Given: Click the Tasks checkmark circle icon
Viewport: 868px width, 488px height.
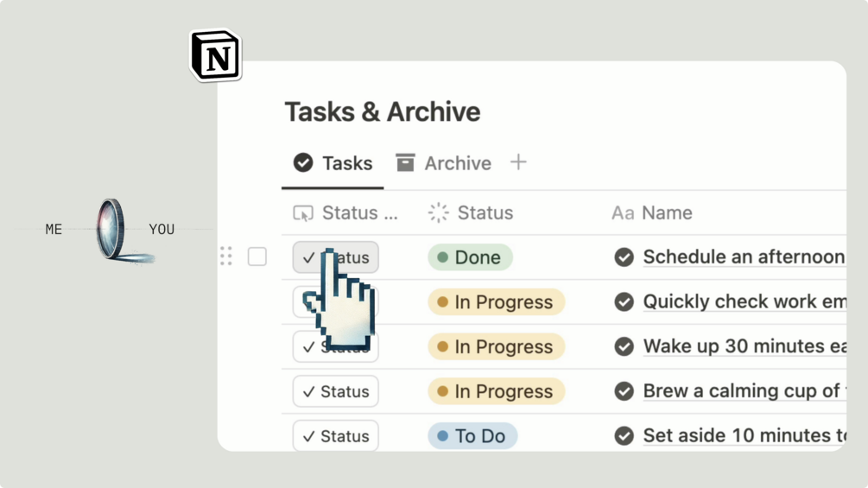Looking at the screenshot, I should [303, 162].
